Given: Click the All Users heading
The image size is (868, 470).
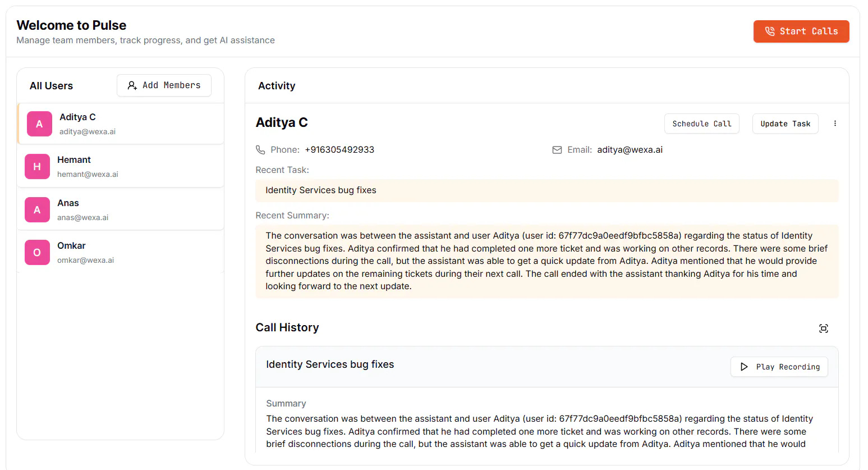Looking at the screenshot, I should point(51,86).
